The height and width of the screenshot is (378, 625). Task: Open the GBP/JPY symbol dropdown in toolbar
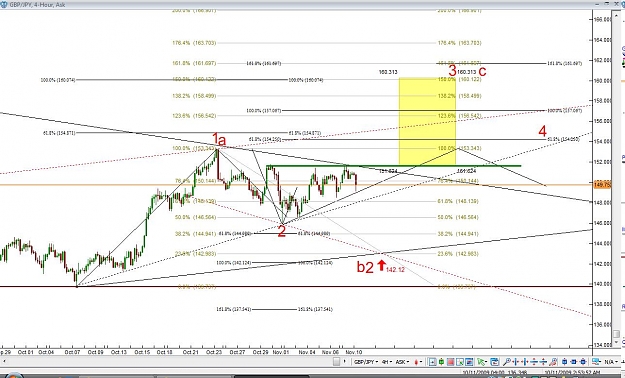point(366,362)
